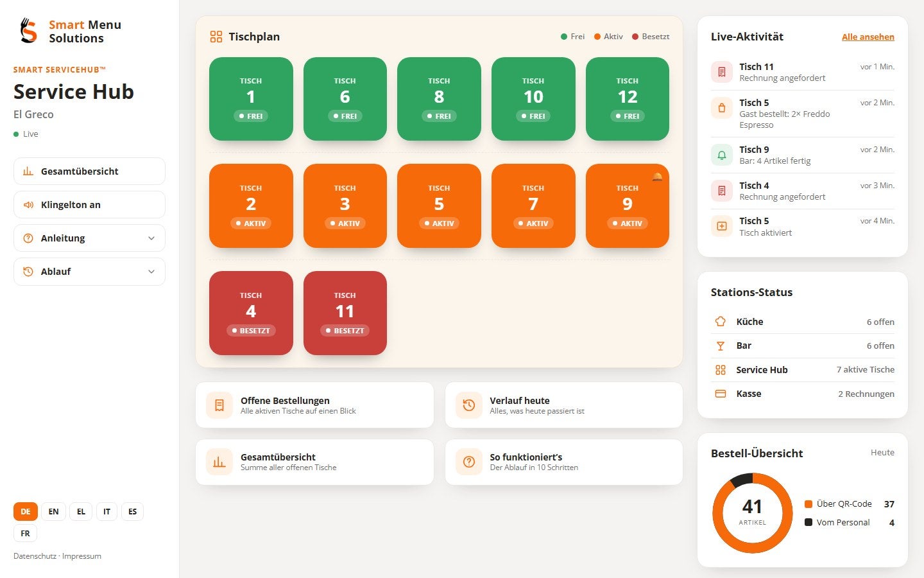Viewport: 924px width, 578px height.
Task: Switch language to EN
Action: tap(54, 512)
